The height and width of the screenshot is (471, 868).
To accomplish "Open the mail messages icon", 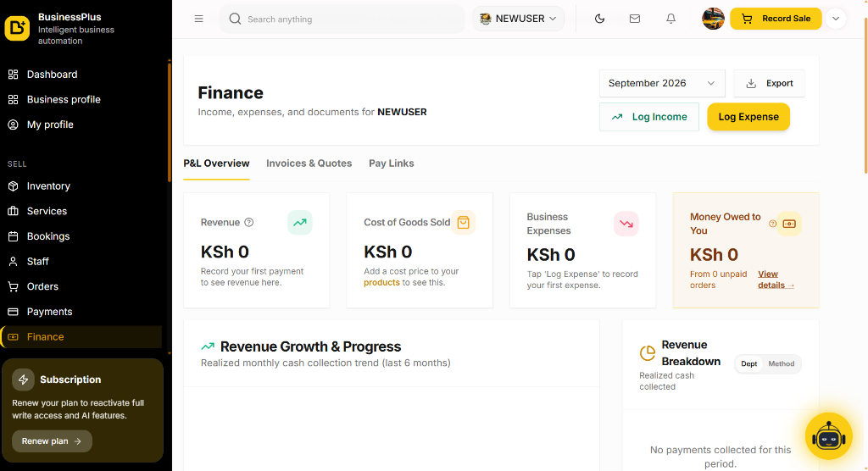I will pos(635,19).
